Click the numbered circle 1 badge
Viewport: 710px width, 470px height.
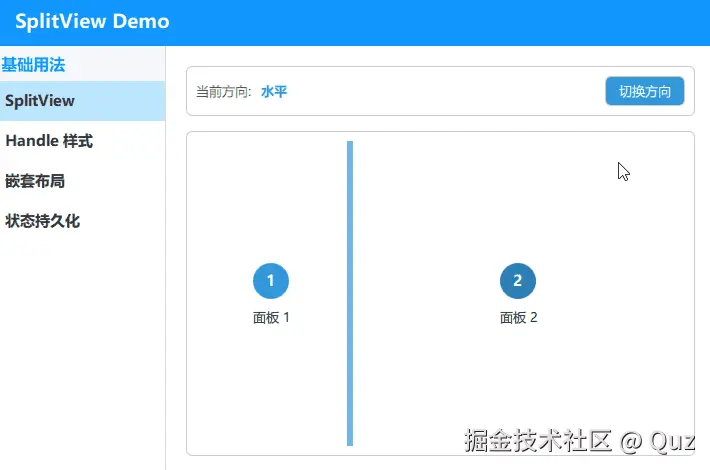click(271, 281)
